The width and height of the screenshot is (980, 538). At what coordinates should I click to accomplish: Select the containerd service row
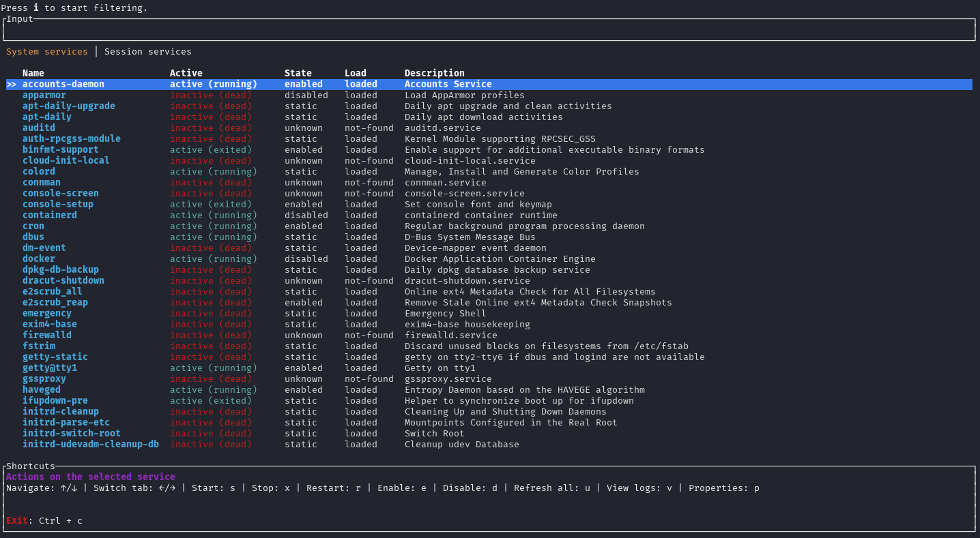(49, 215)
